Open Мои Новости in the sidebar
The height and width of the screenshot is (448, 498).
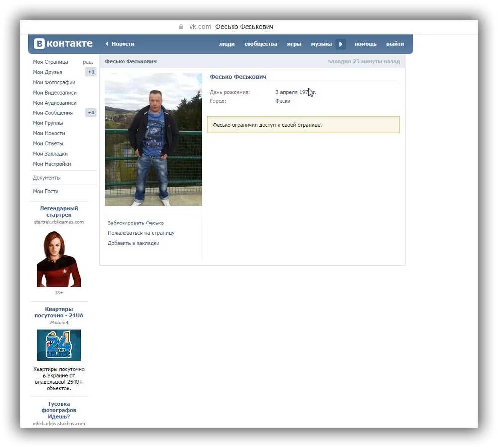pos(49,133)
